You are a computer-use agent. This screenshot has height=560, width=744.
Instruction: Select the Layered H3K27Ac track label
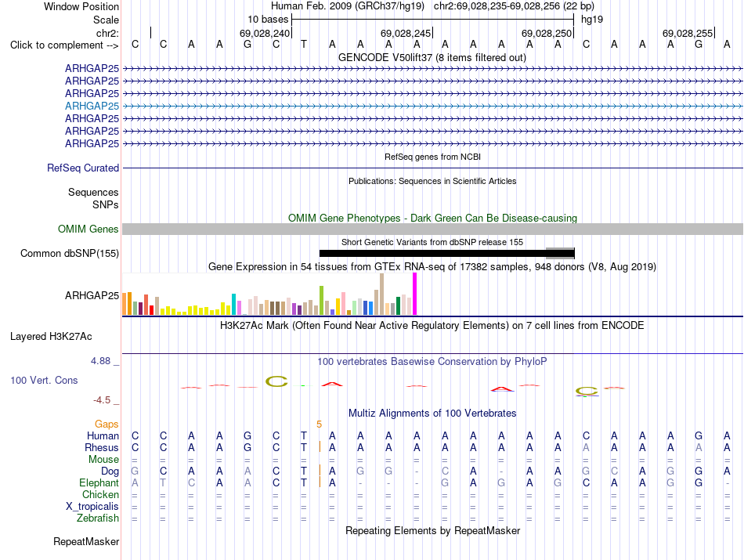click(51, 337)
